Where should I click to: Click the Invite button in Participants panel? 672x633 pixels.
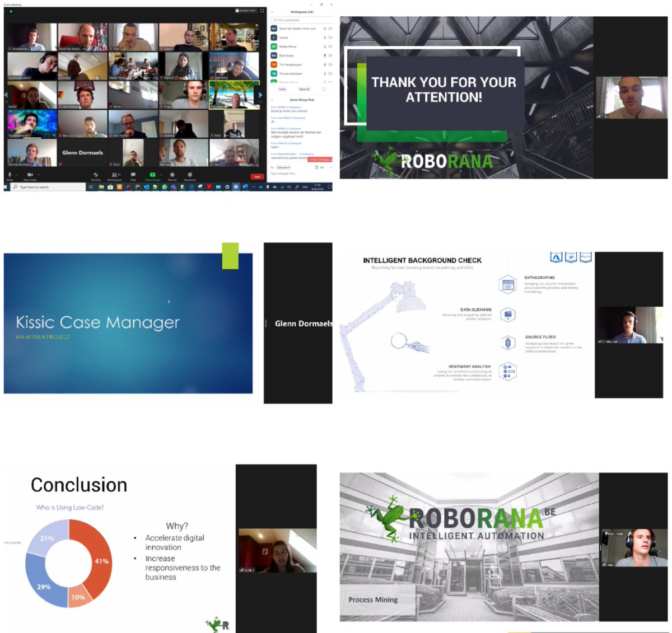click(x=282, y=89)
